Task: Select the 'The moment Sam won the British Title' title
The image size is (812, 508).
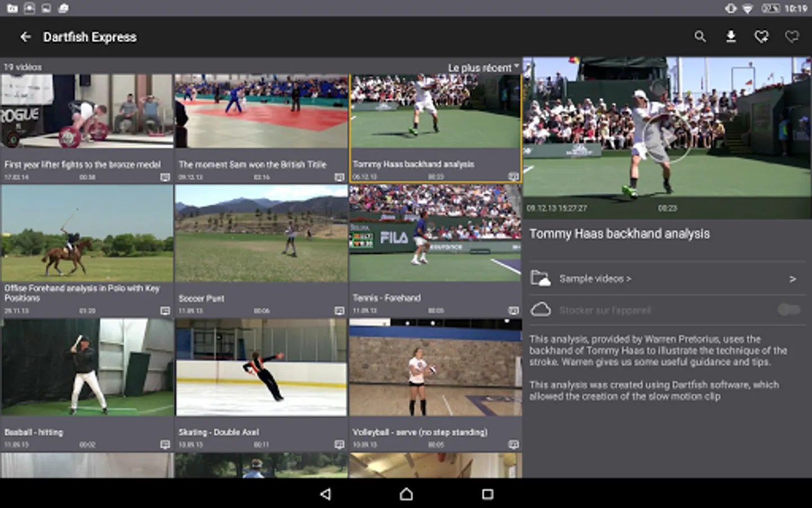Action: pos(252,165)
